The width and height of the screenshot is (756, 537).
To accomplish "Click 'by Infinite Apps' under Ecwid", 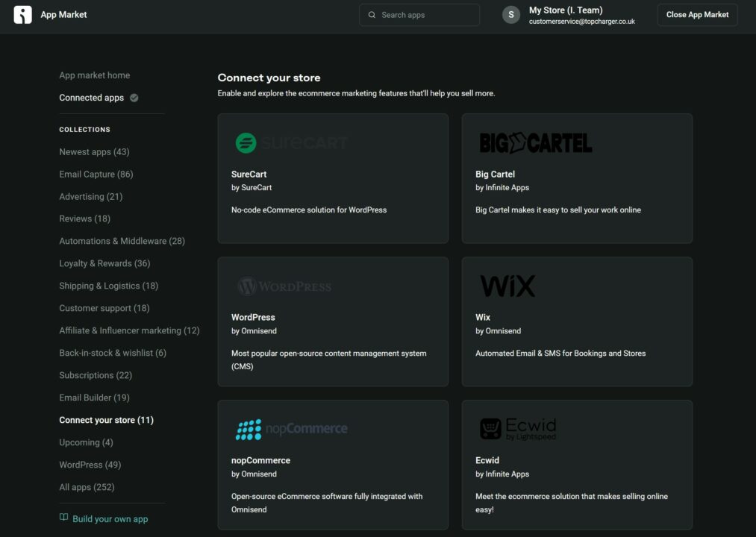I will point(502,474).
